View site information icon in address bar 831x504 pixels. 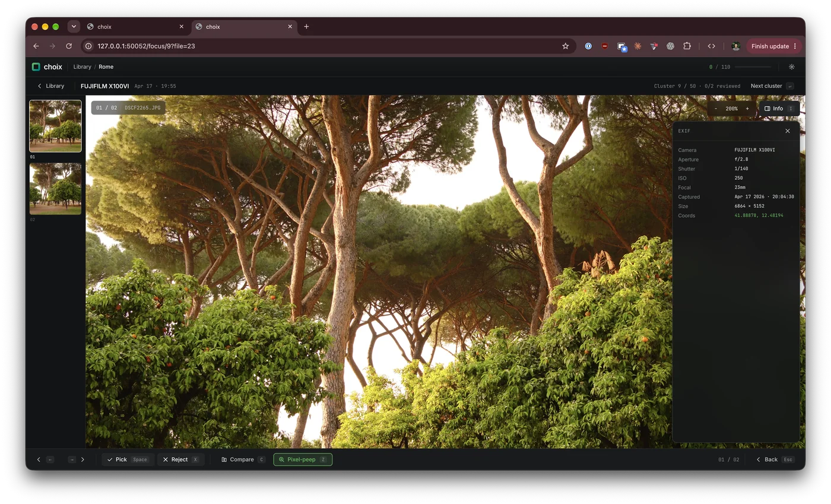[88, 46]
